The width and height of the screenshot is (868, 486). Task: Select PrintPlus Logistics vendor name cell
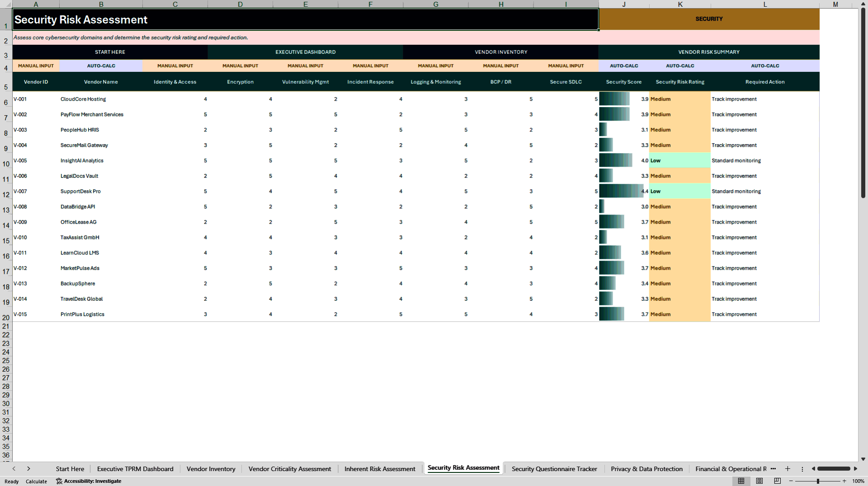(x=101, y=314)
